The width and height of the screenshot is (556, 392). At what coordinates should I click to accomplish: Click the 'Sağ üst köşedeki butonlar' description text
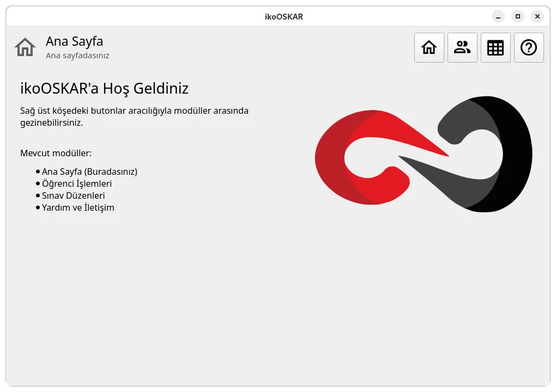pyautogui.click(x=134, y=117)
